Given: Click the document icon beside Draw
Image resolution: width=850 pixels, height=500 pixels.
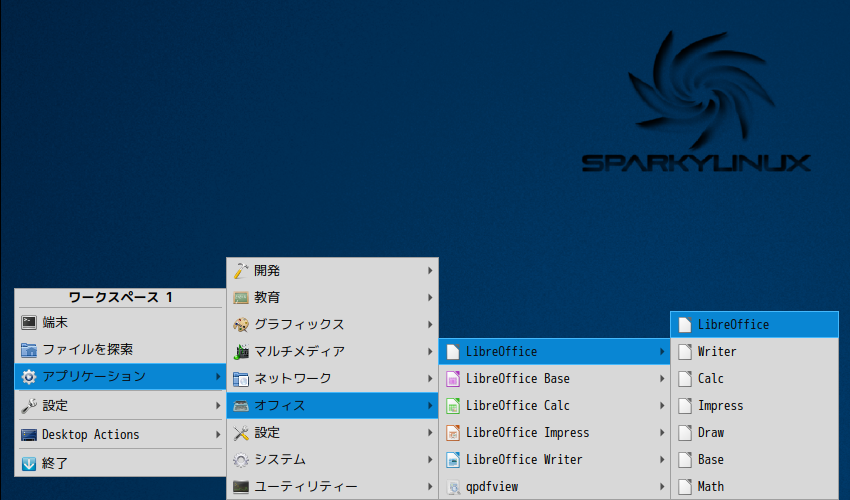Looking at the screenshot, I should point(685,433).
